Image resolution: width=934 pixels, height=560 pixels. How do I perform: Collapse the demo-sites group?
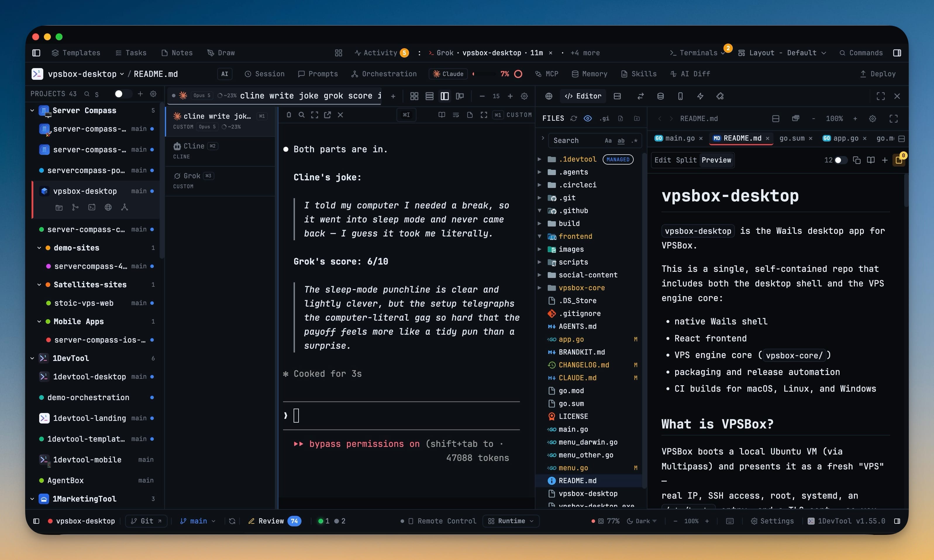39,248
